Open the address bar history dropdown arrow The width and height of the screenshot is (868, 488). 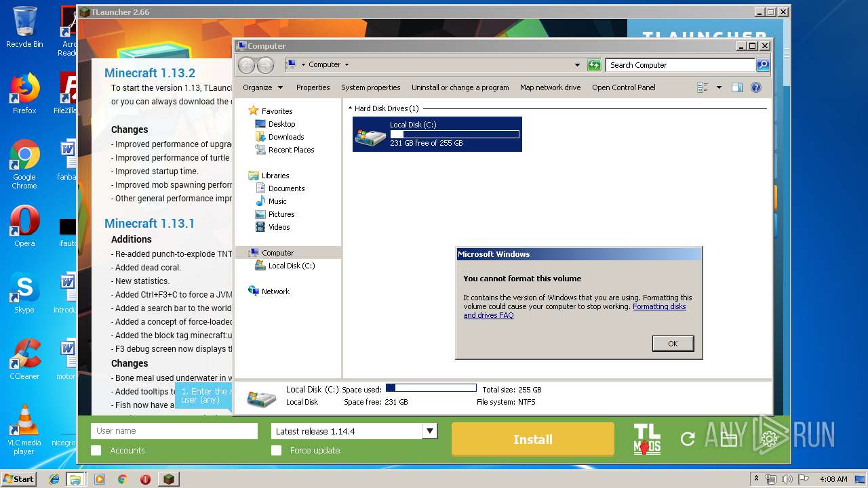(577, 65)
